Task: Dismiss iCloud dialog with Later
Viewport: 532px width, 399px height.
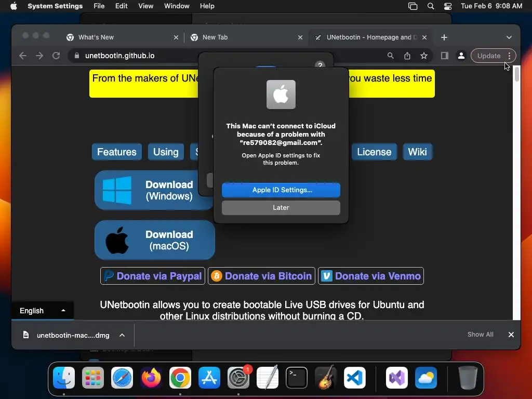Action: pyautogui.click(x=281, y=208)
